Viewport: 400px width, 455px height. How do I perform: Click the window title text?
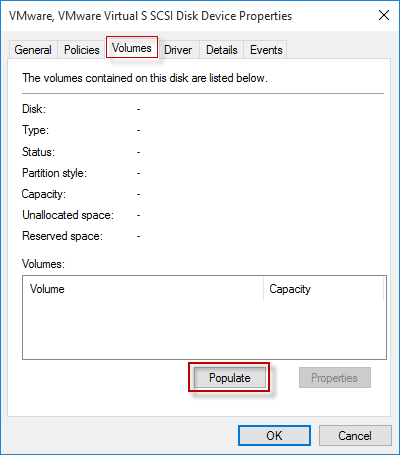pos(150,16)
